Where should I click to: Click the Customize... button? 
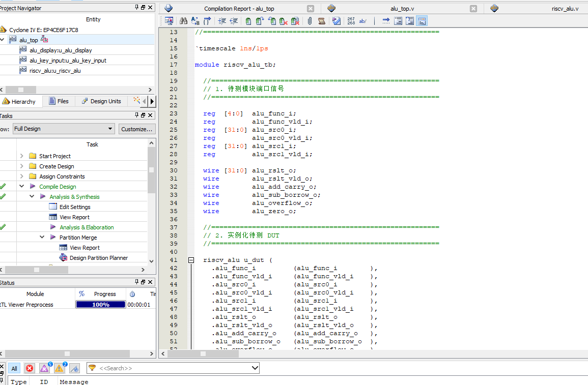click(x=136, y=129)
